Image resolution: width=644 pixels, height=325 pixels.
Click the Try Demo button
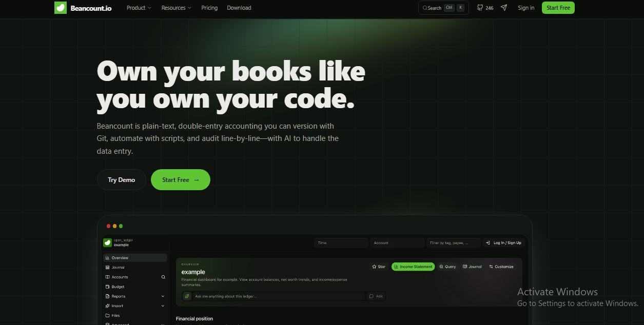point(122,180)
